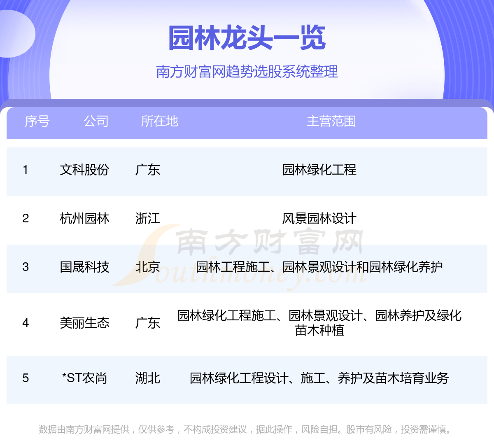
Task: Click the title 园林龙头一览
Action: 247,38
